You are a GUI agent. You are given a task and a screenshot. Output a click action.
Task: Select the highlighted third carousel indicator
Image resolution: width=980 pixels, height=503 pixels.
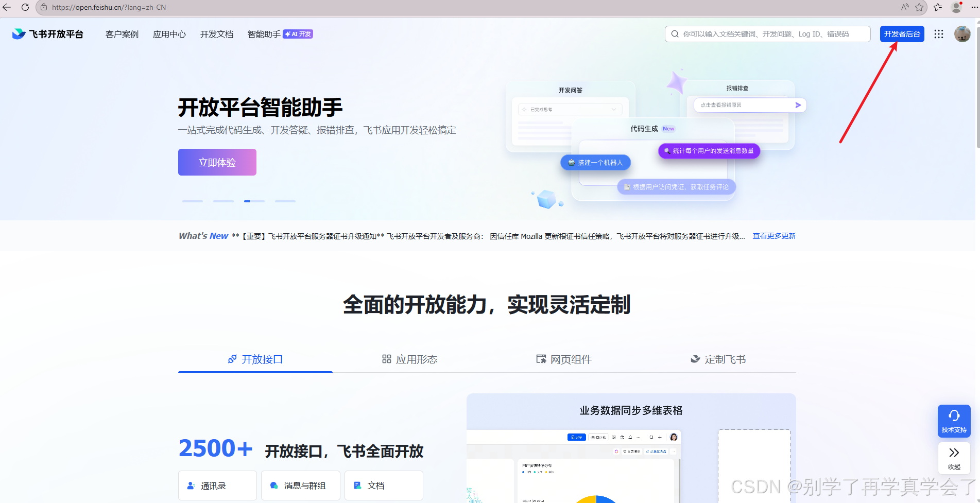254,201
